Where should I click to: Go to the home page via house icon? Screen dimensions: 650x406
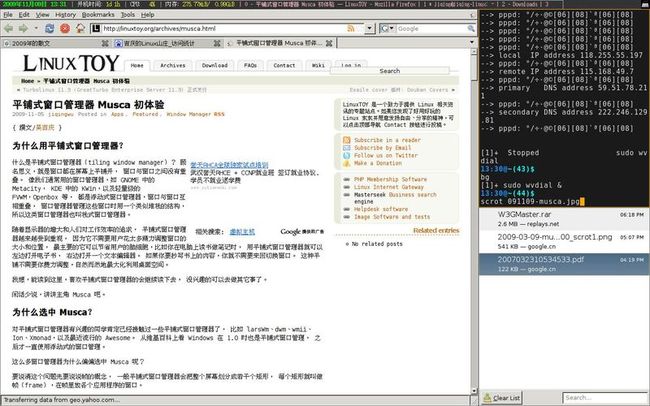click(80, 28)
